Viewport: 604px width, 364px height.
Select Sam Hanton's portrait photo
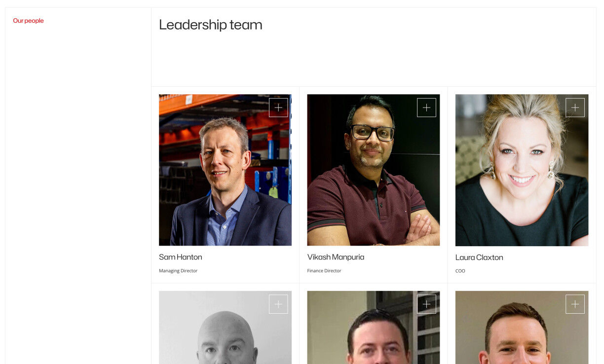[225, 170]
